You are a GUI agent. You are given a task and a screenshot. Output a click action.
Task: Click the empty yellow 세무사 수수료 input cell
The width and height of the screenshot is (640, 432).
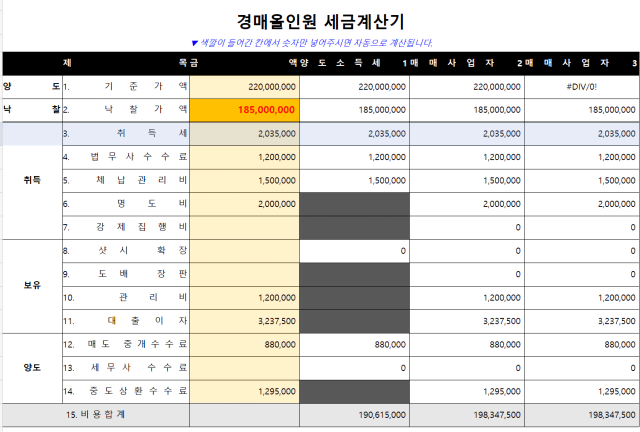coord(244,368)
